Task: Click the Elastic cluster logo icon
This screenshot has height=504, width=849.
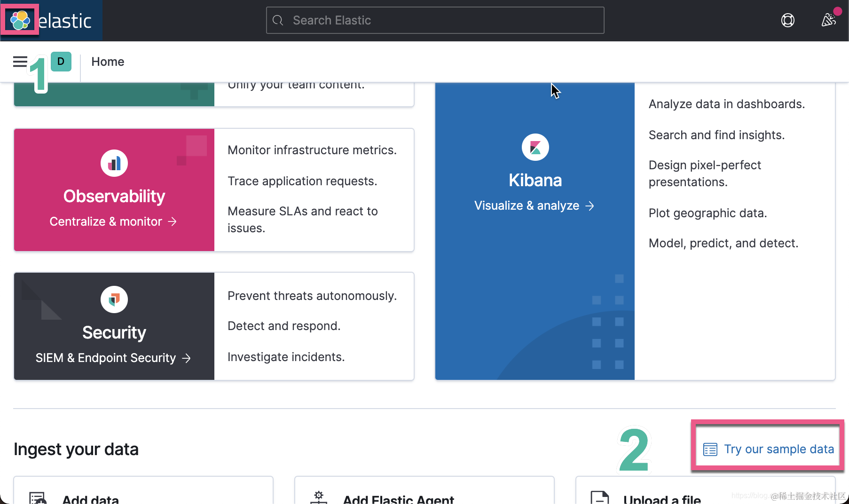Action: (x=20, y=20)
